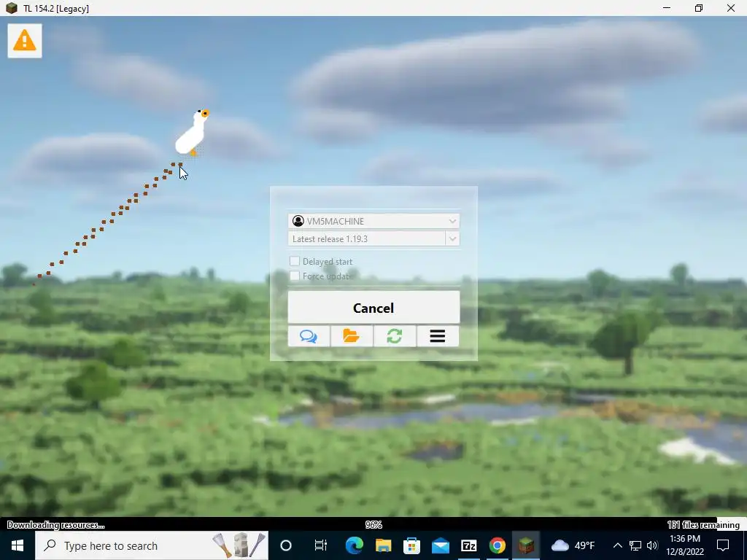Open the hamburger settings menu icon
The height and width of the screenshot is (560, 747).
(438, 336)
